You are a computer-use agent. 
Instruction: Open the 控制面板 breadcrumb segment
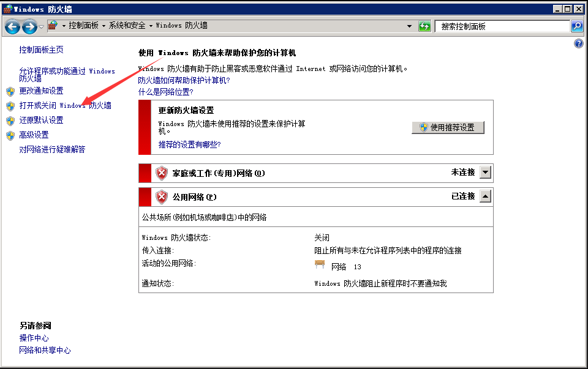point(83,26)
